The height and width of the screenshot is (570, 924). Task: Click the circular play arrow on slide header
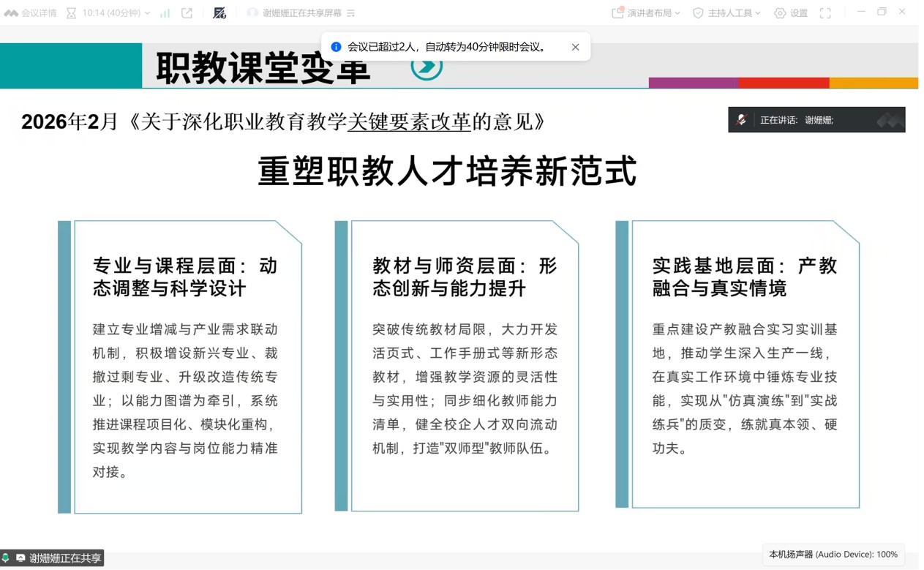[x=427, y=67]
